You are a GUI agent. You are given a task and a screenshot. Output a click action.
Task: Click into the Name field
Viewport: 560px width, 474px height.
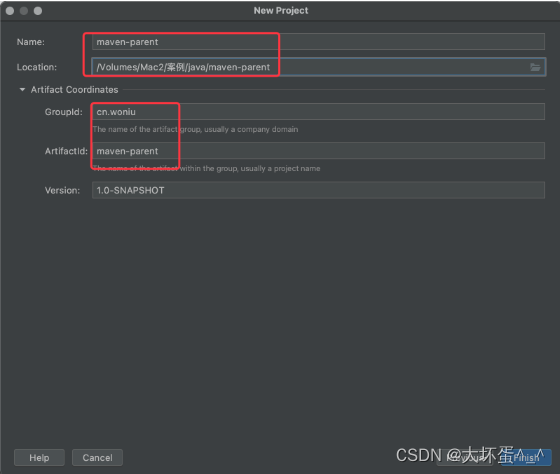pyautogui.click(x=318, y=42)
